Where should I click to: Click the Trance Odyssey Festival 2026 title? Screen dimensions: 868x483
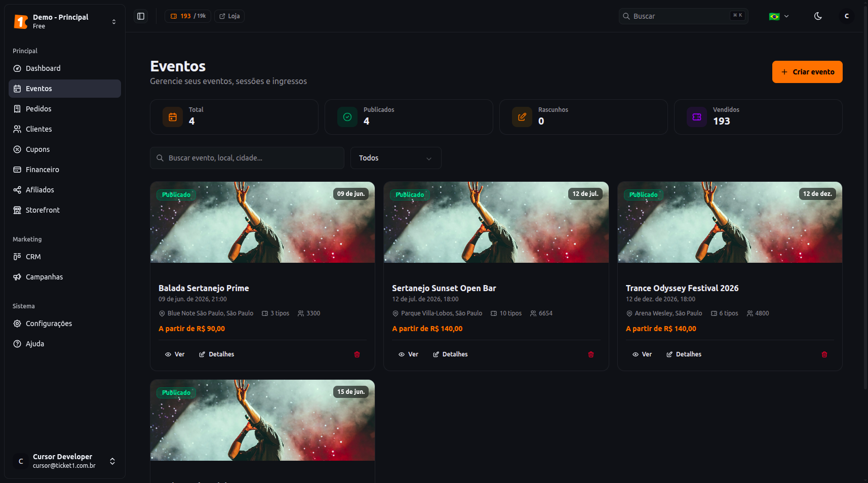pyautogui.click(x=682, y=288)
